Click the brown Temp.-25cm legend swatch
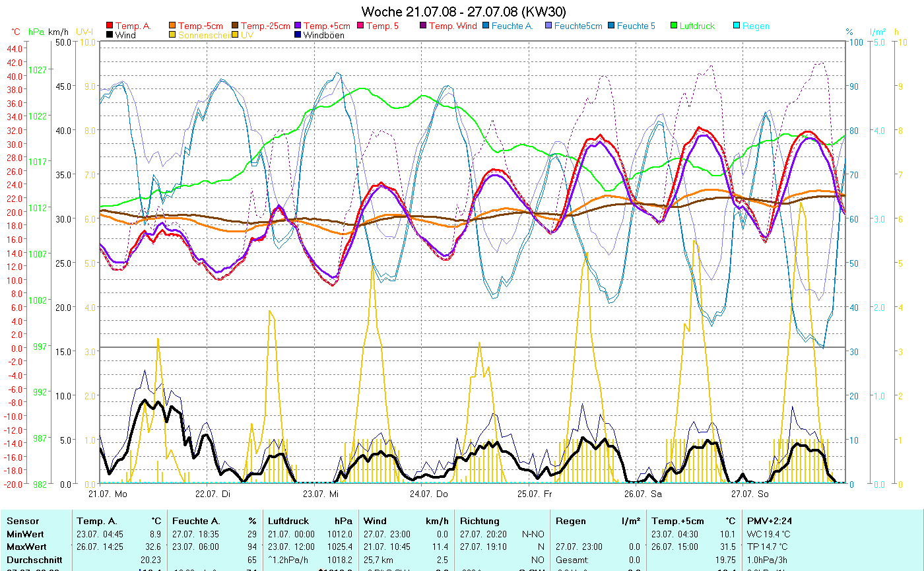This screenshot has height=571, width=924. coord(235,26)
